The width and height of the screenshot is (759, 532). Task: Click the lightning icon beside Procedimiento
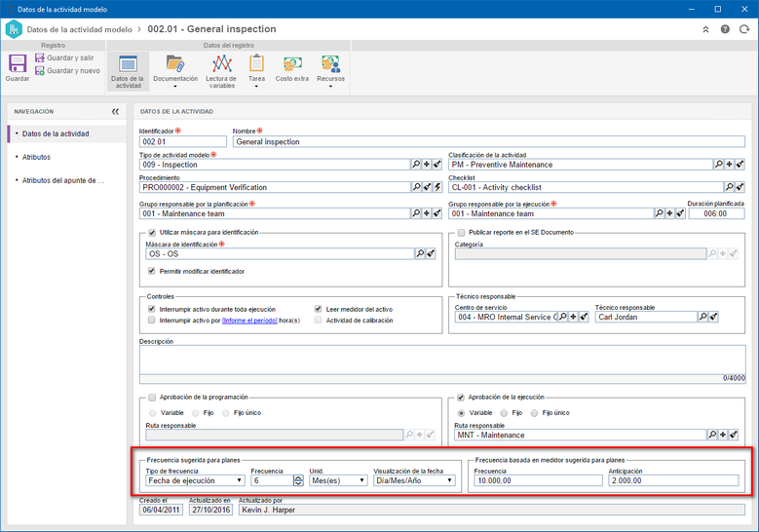(x=437, y=187)
